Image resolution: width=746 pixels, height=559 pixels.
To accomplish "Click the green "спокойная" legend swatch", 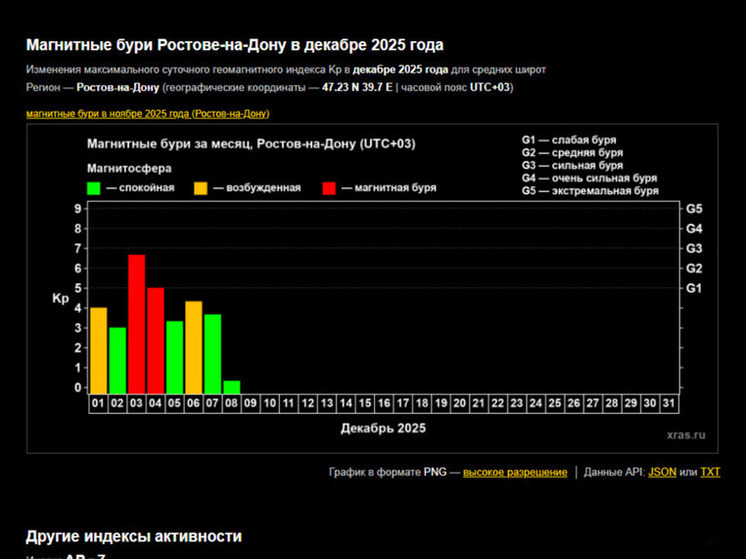I will [94, 188].
